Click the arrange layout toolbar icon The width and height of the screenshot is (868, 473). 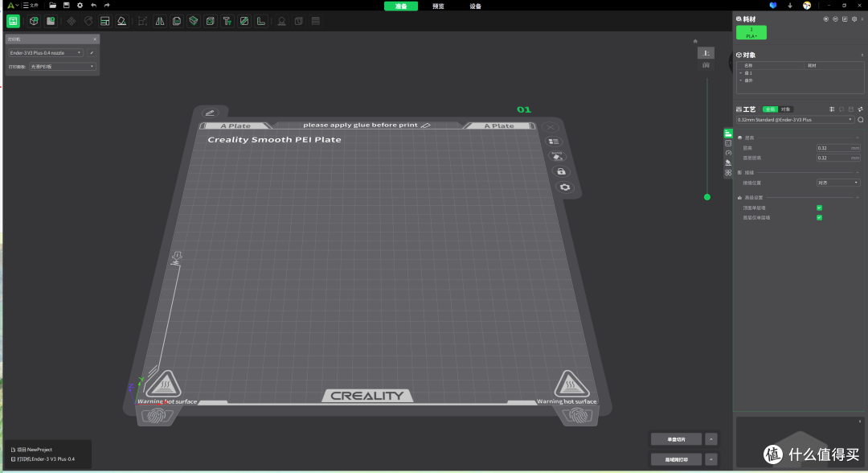[x=104, y=21]
